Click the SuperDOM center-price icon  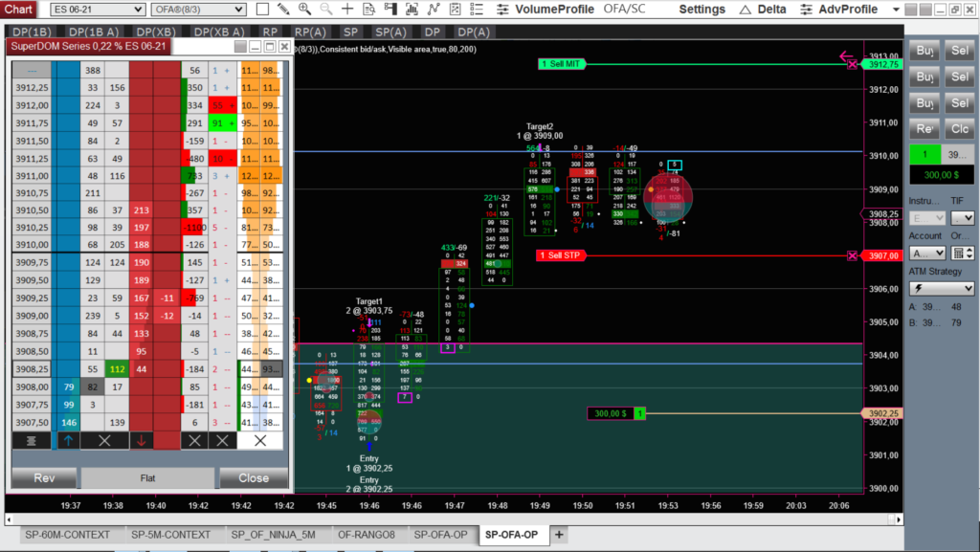pos(31,441)
